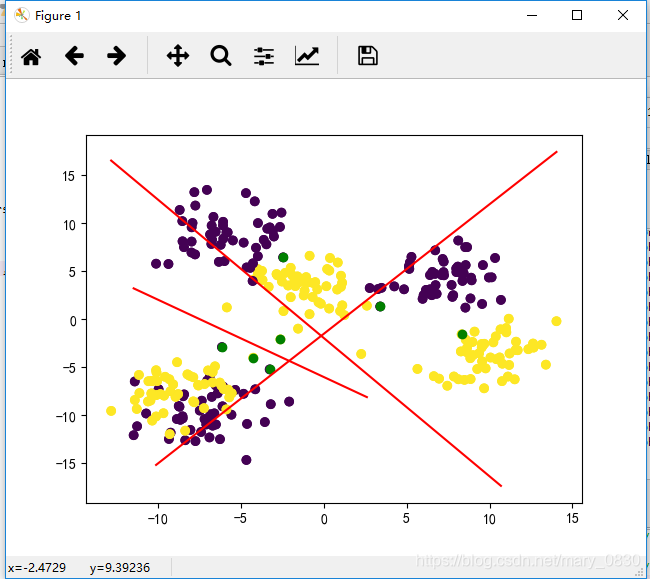Open Configure subplots sliders icon
650x579 pixels.
(264, 56)
